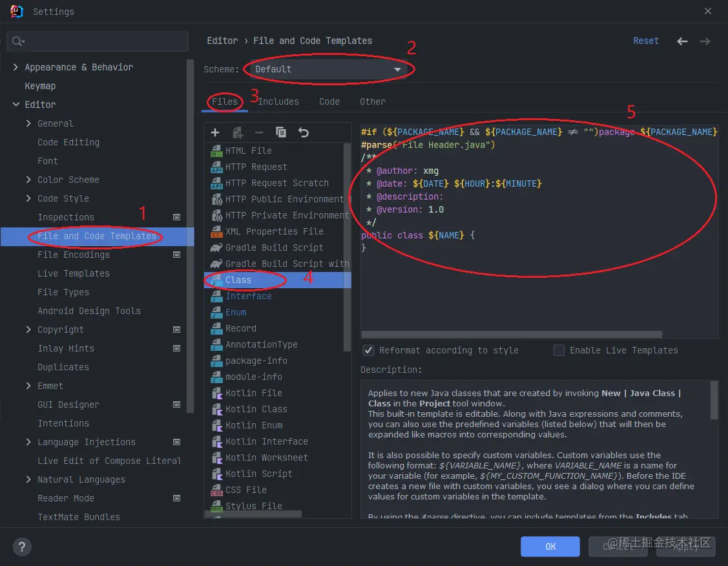The height and width of the screenshot is (566, 728).
Task: Expand the Color Scheme node
Action: click(x=28, y=180)
